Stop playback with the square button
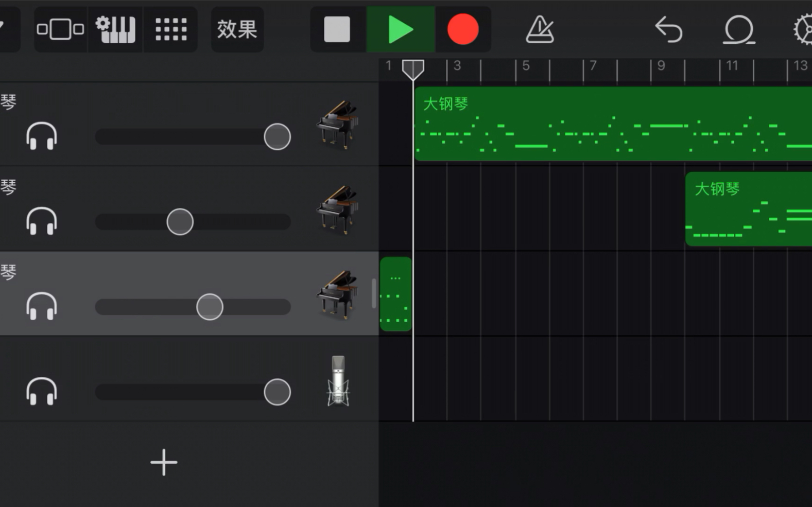Image resolution: width=812 pixels, height=507 pixels. [337, 29]
